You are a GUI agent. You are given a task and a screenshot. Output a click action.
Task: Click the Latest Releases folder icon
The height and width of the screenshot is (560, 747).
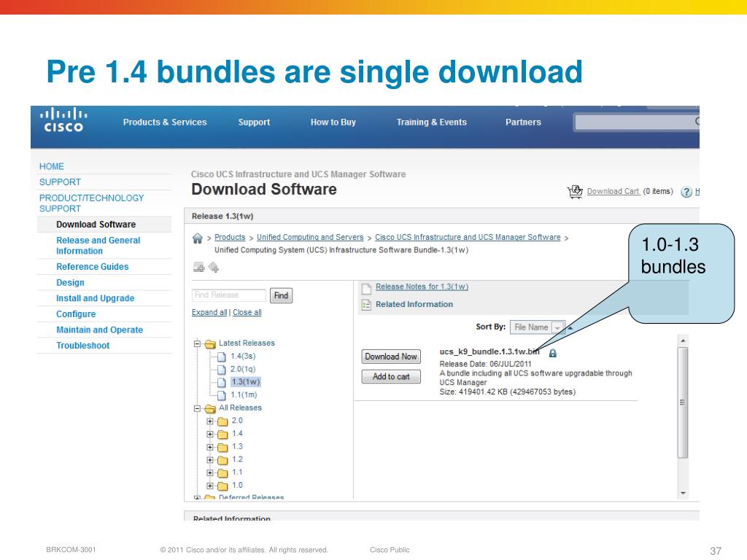coord(210,344)
